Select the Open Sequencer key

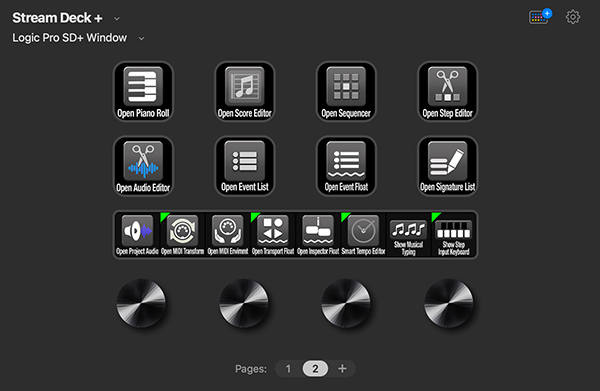click(x=346, y=92)
